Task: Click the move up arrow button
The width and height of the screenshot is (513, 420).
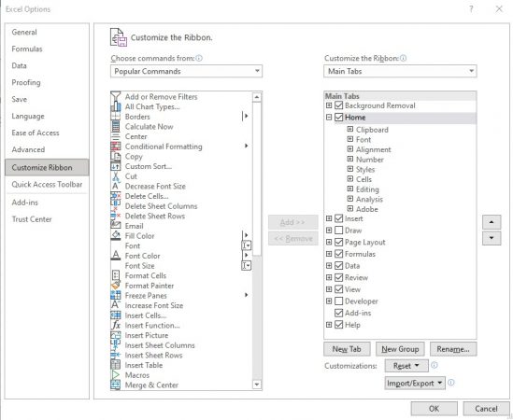Action: tap(492, 222)
